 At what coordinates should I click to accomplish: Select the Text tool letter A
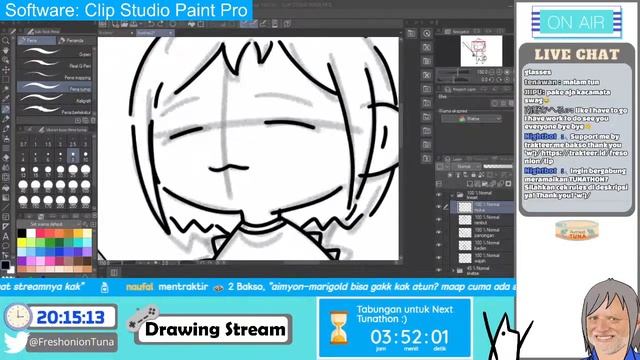6,236
